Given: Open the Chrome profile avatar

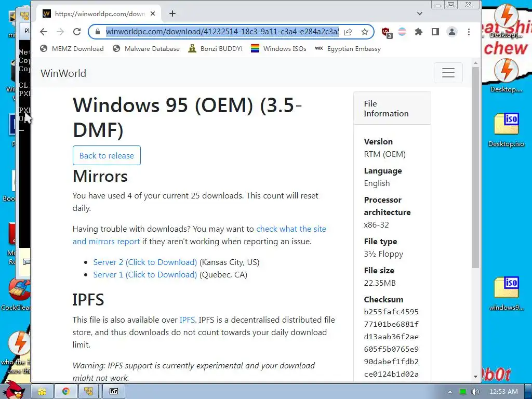Looking at the screenshot, I should pyautogui.click(x=452, y=32).
